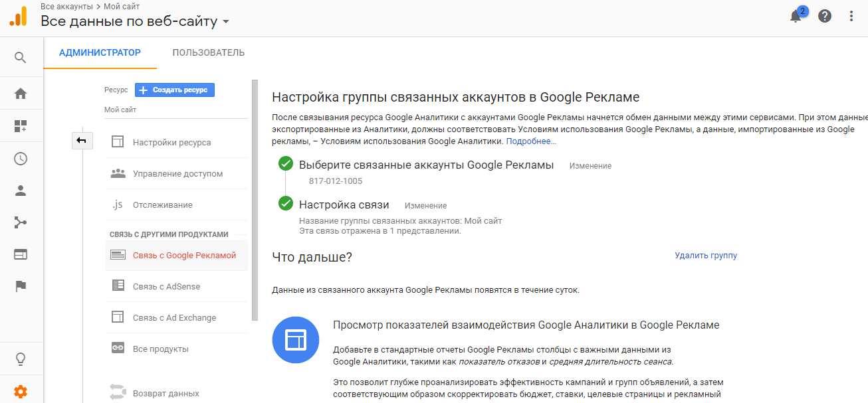Go to Home via the house icon
Viewport: 868px width, 403px height.
click(21, 94)
